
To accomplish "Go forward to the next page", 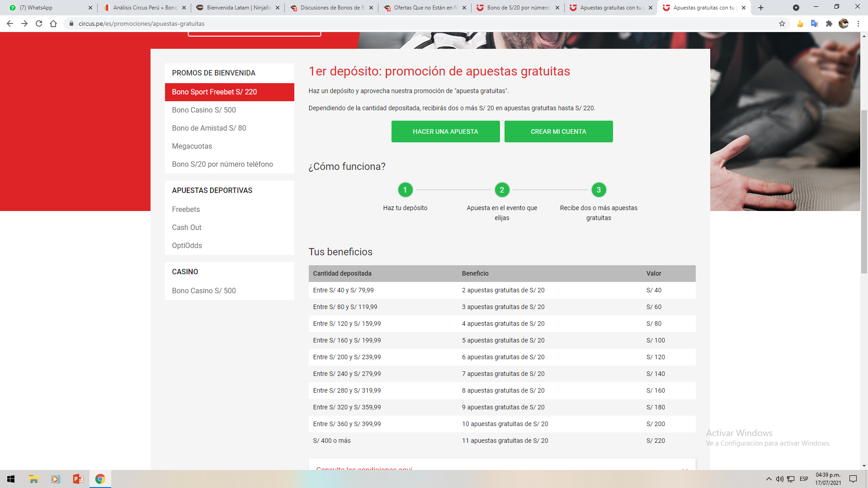I will pyautogui.click(x=24, y=23).
